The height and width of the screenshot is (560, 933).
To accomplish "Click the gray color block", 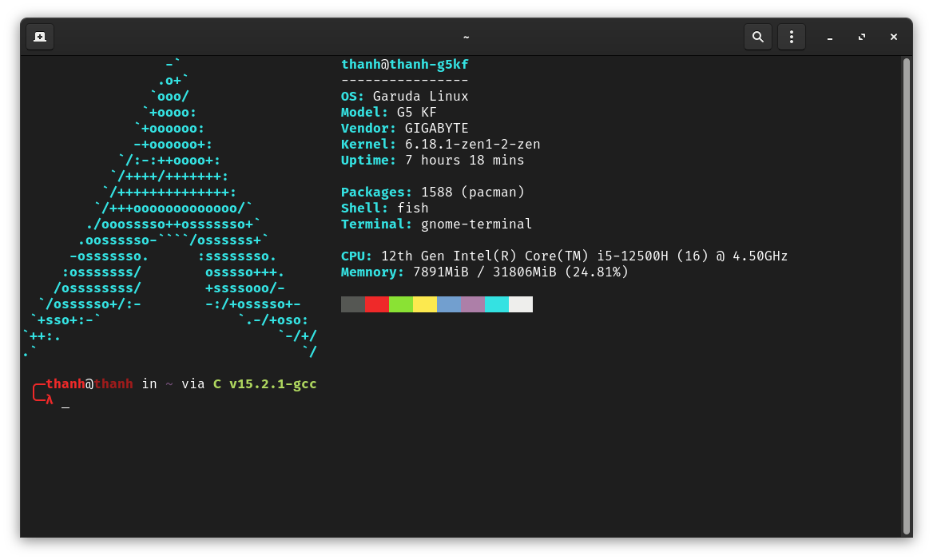I will (353, 304).
